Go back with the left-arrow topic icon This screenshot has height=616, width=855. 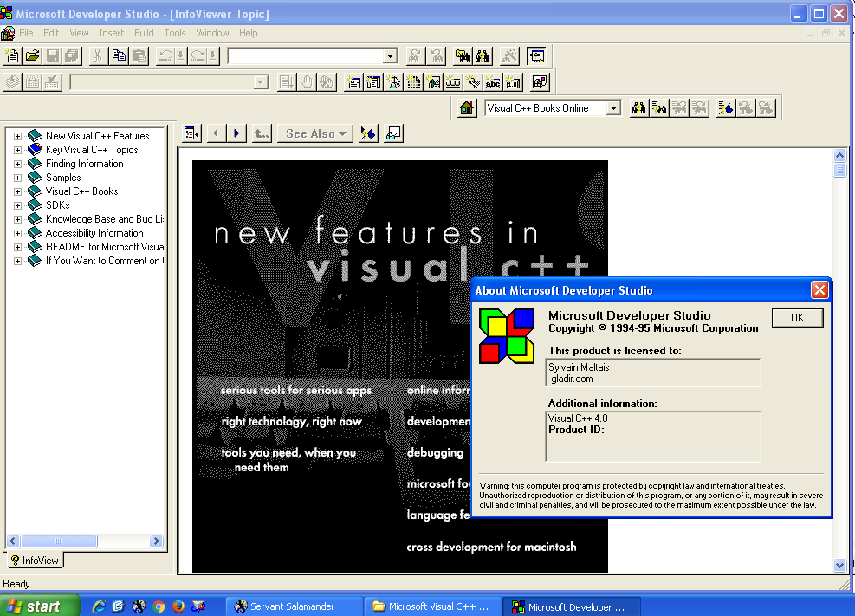coord(216,133)
